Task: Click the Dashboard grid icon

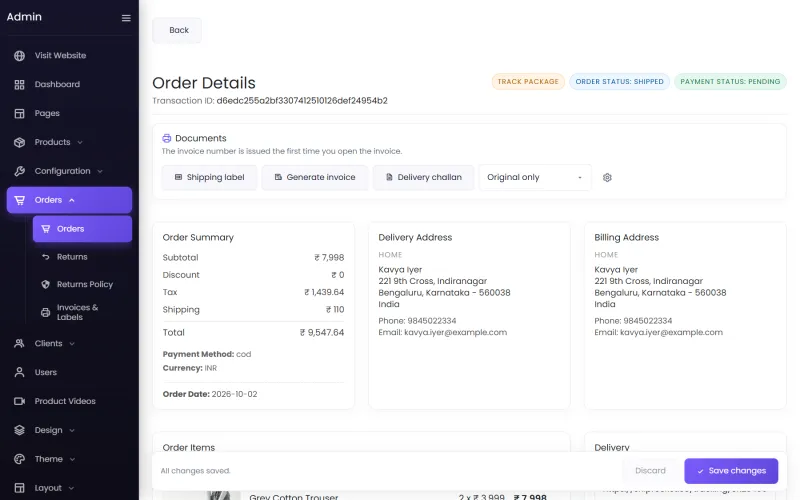Action: tap(19, 85)
